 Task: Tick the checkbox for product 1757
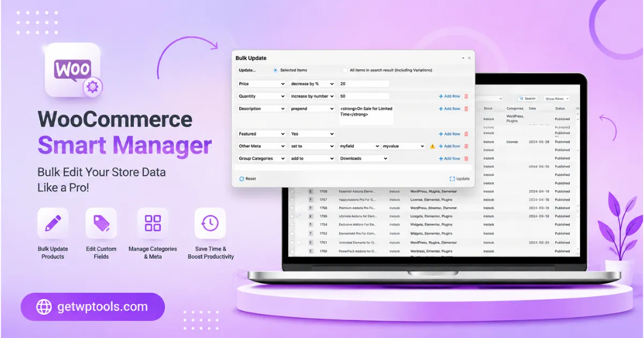292,200
